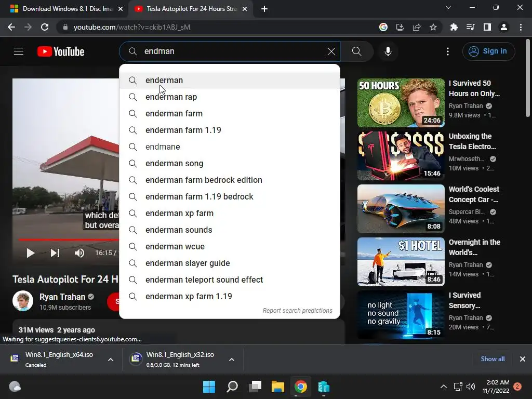Mute the video volume

click(79, 253)
